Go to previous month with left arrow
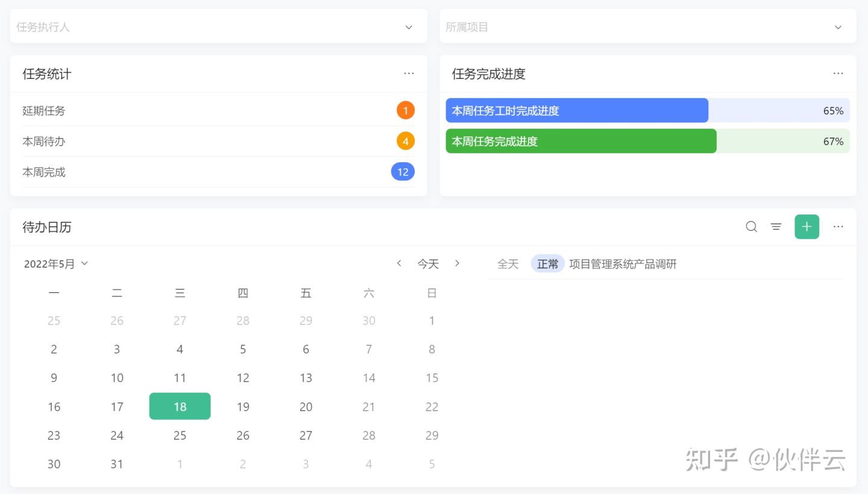The height and width of the screenshot is (494, 868). 399,263
